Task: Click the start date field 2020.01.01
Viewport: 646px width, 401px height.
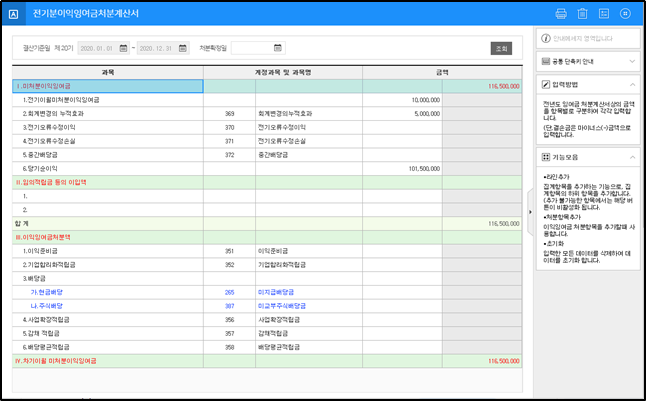Action: coord(103,48)
